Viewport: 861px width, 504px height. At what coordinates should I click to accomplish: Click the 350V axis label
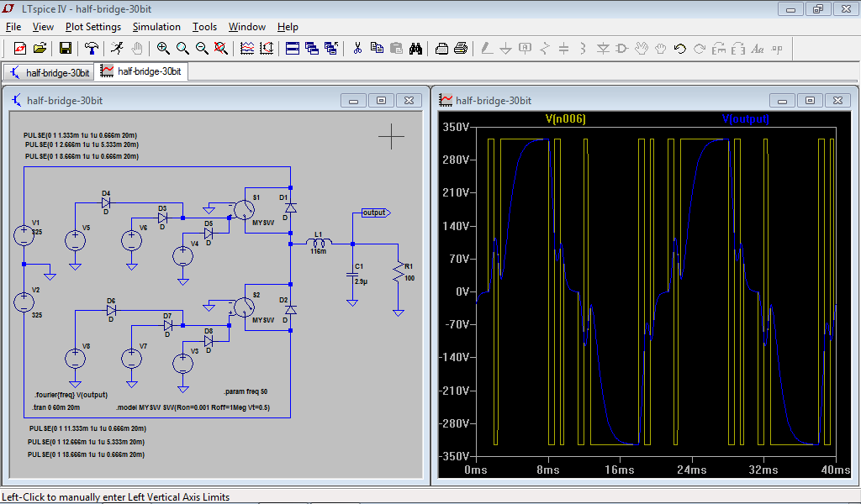tap(456, 127)
